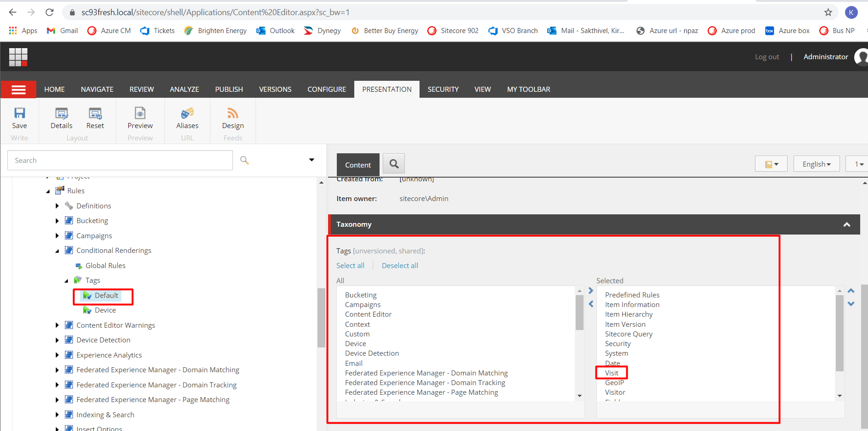Click the content tree Search field
Screen dimensions: 868x431
[120, 160]
